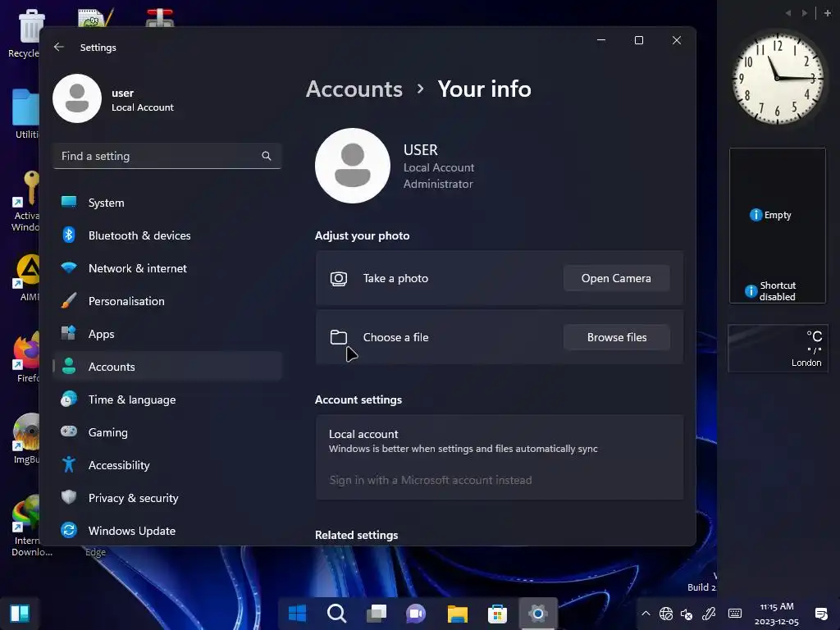This screenshot has width=840, height=630.
Task: Click the Accounts breadcrumb heading
Action: [354, 89]
